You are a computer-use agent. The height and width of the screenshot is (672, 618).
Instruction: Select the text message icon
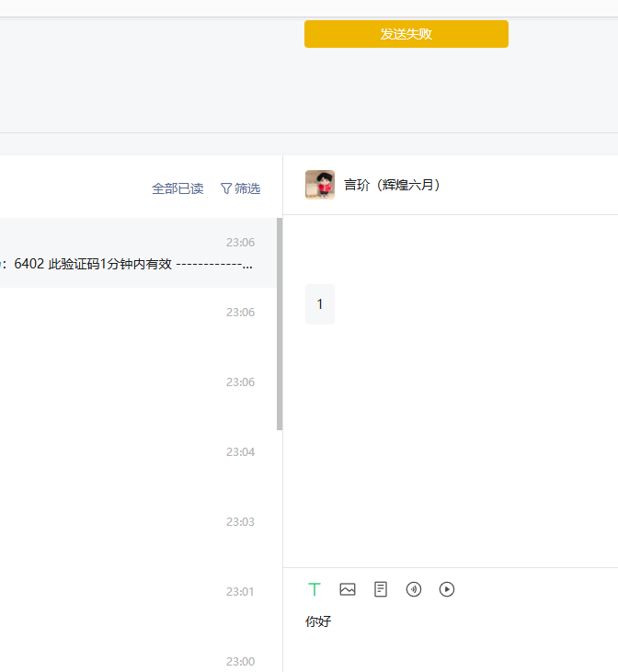[315, 589]
